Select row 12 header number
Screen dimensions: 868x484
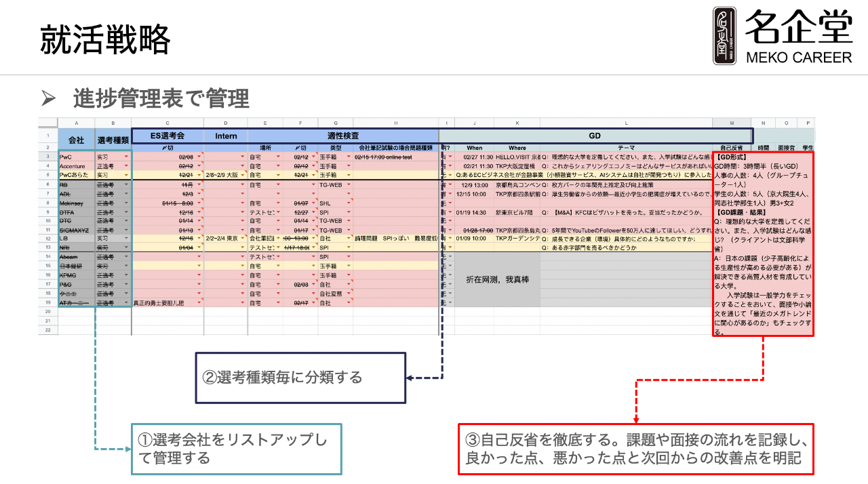click(x=48, y=239)
